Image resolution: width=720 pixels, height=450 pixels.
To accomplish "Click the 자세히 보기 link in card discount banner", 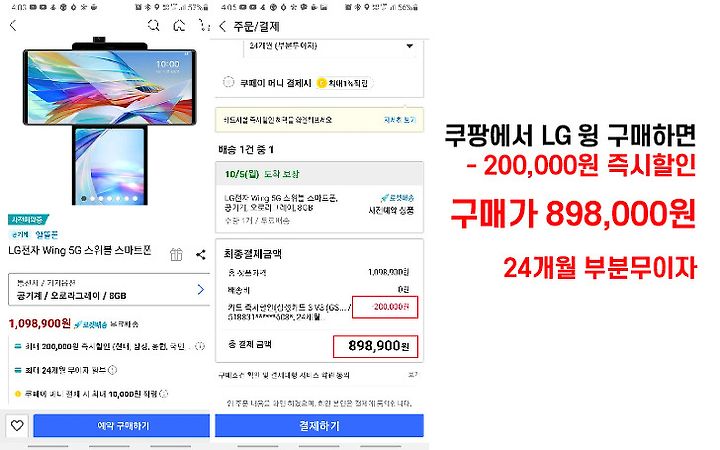I will click(x=399, y=120).
